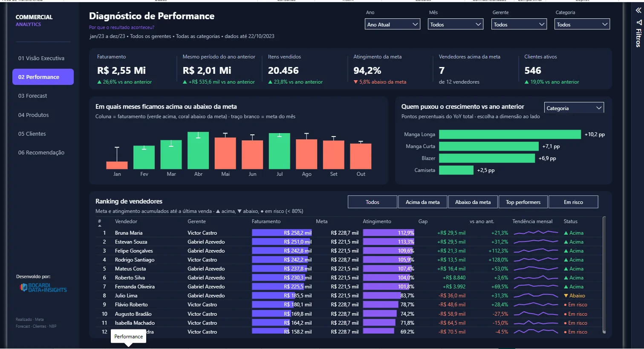
Task: Click the 'Estevan Souza' row name
Action: point(131,242)
